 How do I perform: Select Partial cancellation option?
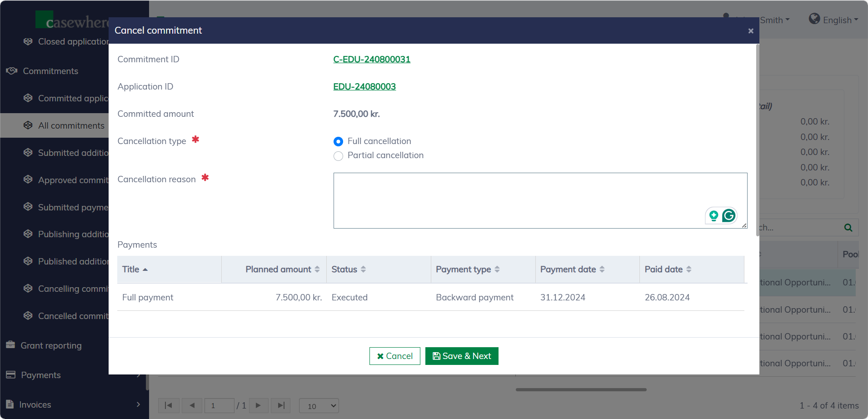pyautogui.click(x=338, y=156)
